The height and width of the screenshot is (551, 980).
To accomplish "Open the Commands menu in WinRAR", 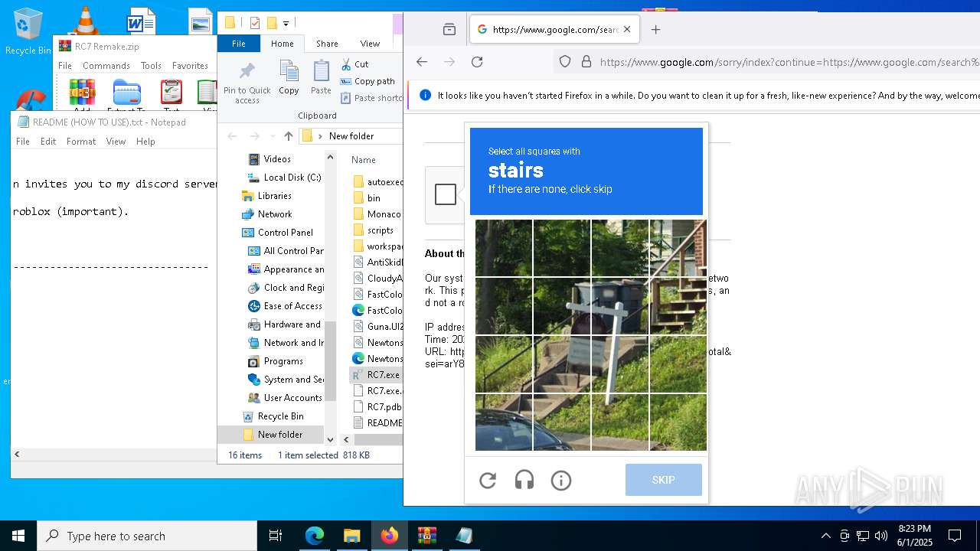I will [x=106, y=66].
